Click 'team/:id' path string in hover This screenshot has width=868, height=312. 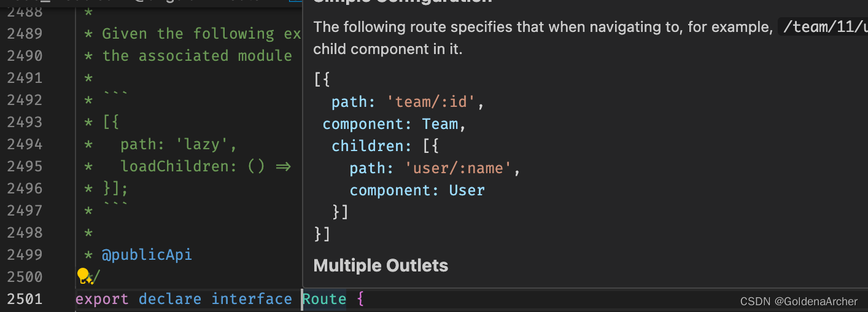coord(431,102)
